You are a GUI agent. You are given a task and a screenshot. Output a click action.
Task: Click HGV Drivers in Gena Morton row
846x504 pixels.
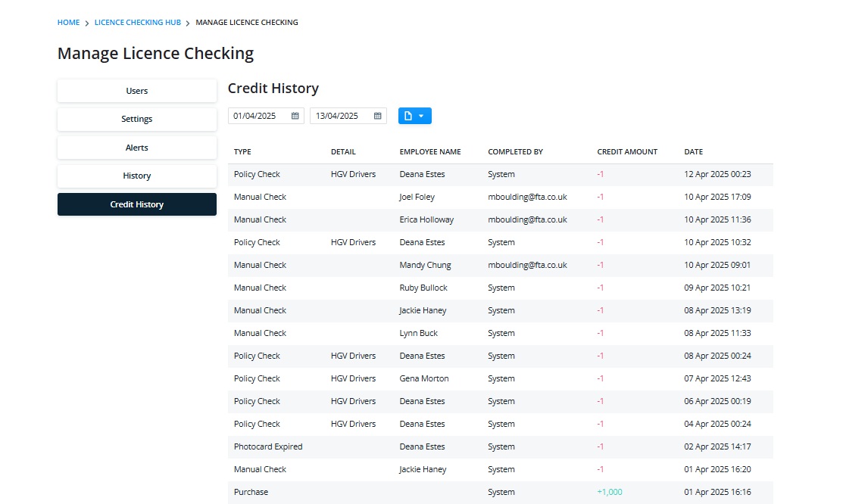tap(354, 379)
